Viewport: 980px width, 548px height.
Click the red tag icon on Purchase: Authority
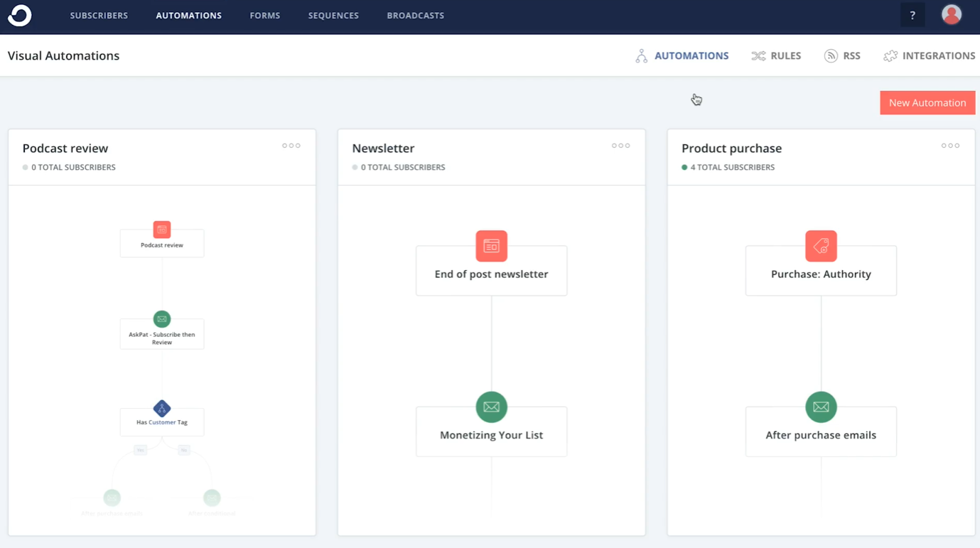coord(821,246)
